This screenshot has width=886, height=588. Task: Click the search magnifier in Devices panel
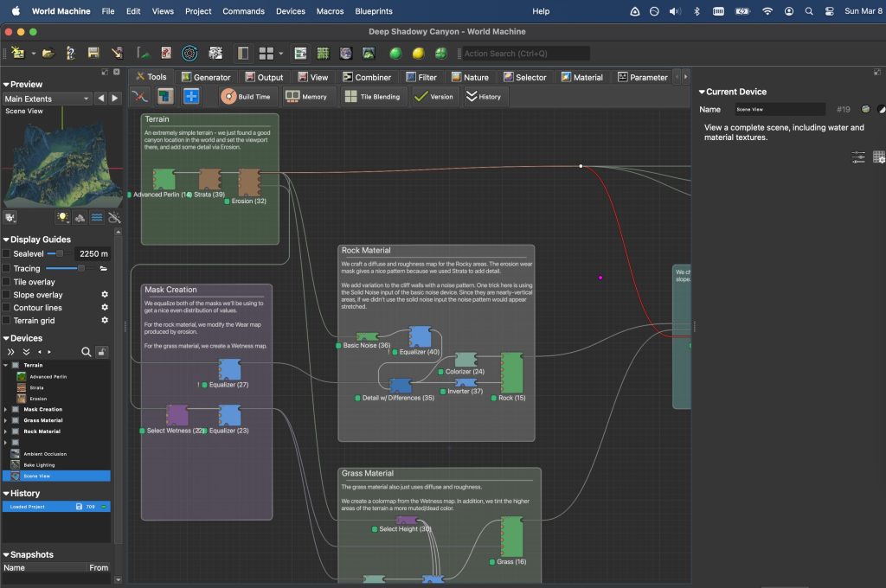(86, 352)
